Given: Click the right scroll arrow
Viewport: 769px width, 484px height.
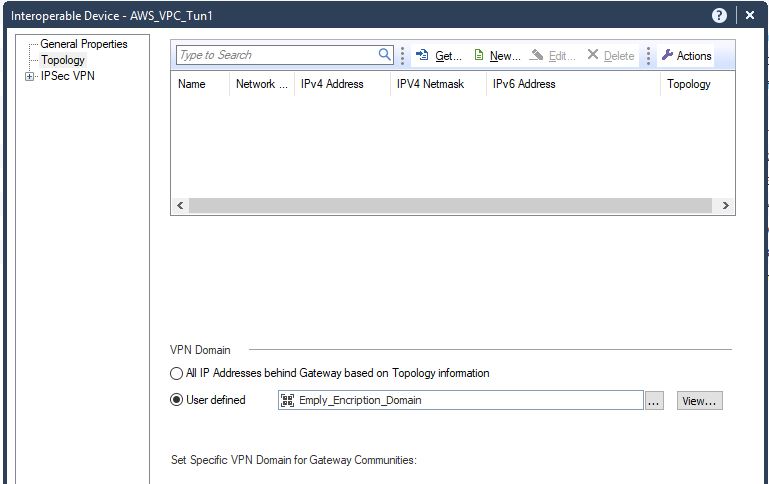Looking at the screenshot, I should [725, 205].
